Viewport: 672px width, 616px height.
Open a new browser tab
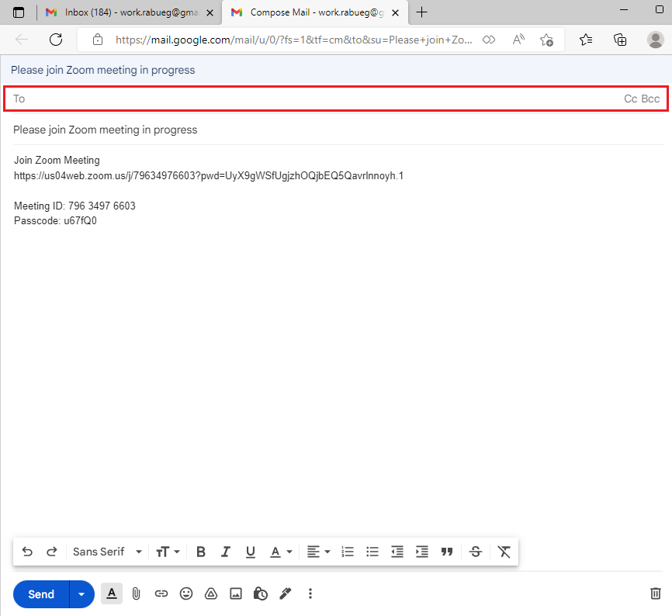pos(421,12)
